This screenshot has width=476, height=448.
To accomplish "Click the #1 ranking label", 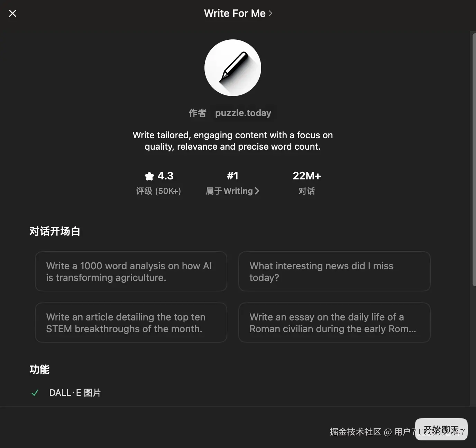I will point(233,176).
